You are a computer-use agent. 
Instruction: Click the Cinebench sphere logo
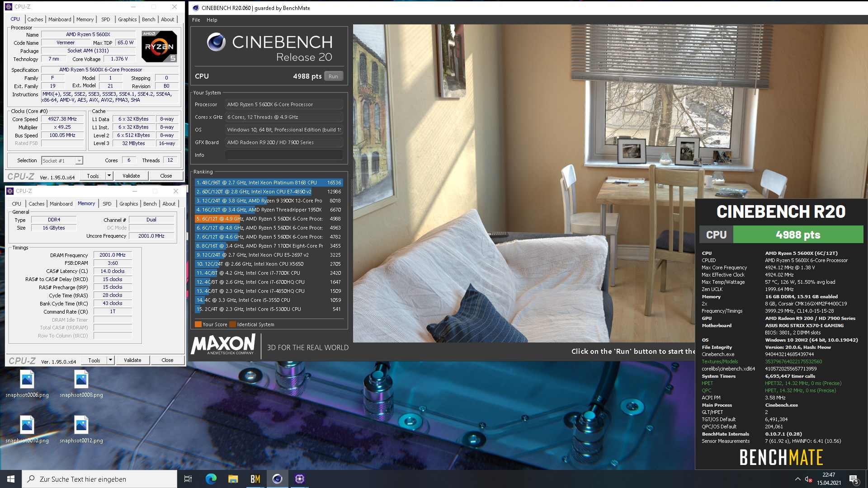[216, 42]
